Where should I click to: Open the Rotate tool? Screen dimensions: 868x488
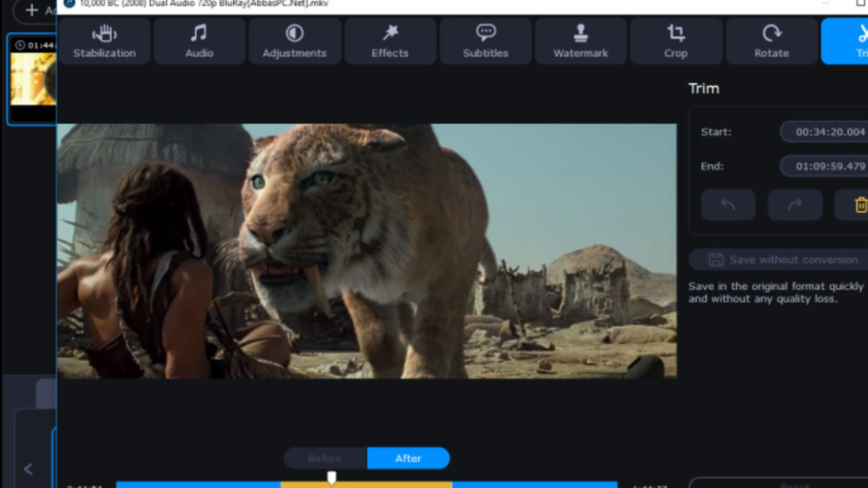[x=771, y=42]
